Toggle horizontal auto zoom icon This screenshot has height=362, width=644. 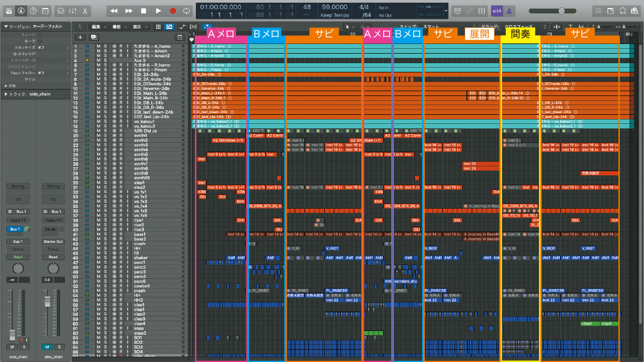click(580, 26)
